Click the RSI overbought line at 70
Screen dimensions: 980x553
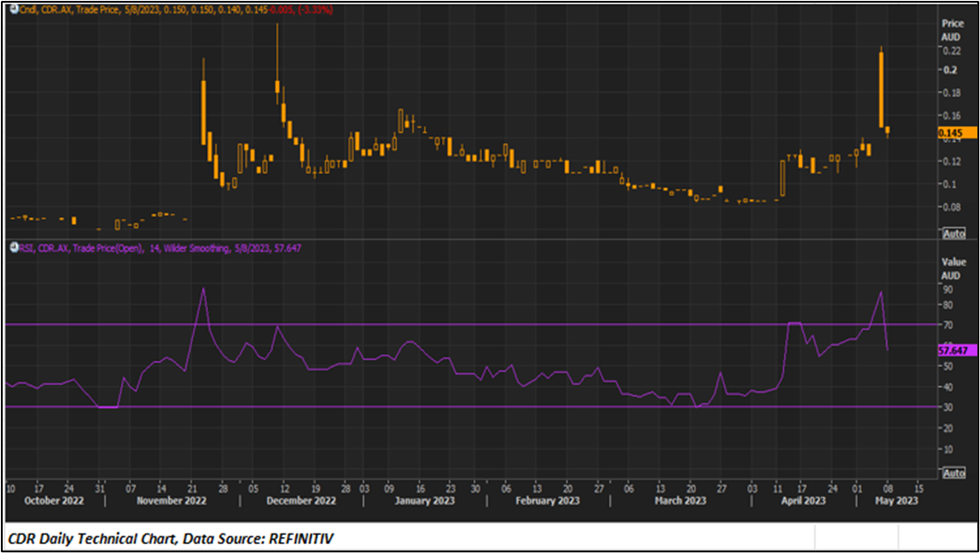click(x=447, y=324)
